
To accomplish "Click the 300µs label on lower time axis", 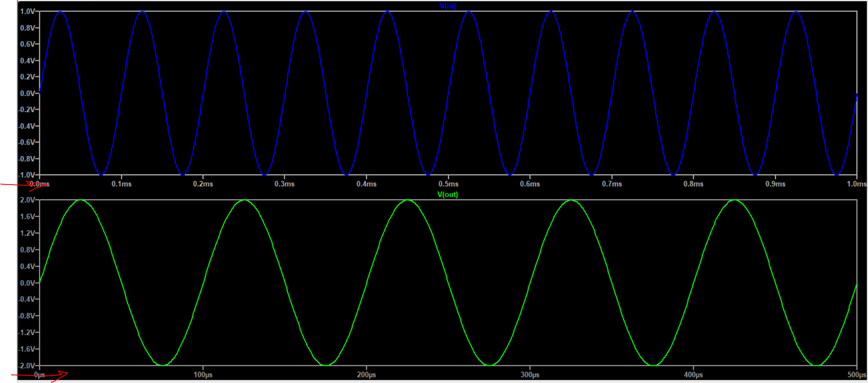I will (x=530, y=375).
